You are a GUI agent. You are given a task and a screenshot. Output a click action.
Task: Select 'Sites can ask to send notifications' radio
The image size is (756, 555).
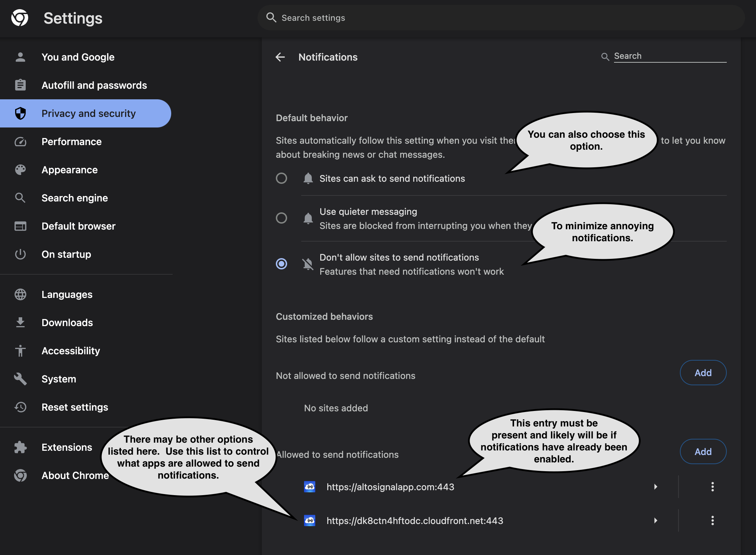pyautogui.click(x=281, y=178)
